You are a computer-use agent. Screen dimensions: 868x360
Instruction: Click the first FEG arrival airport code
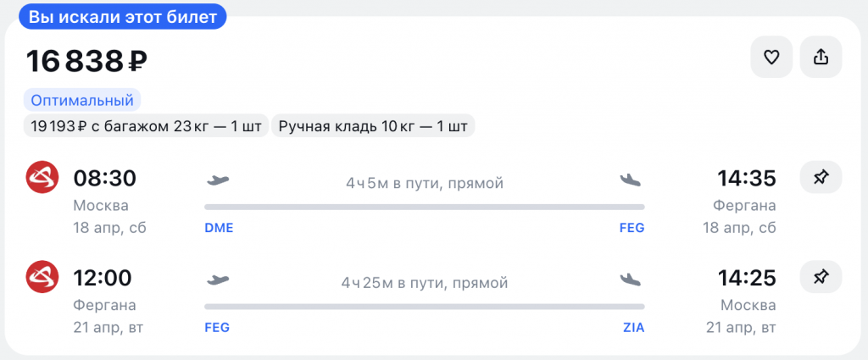click(632, 228)
